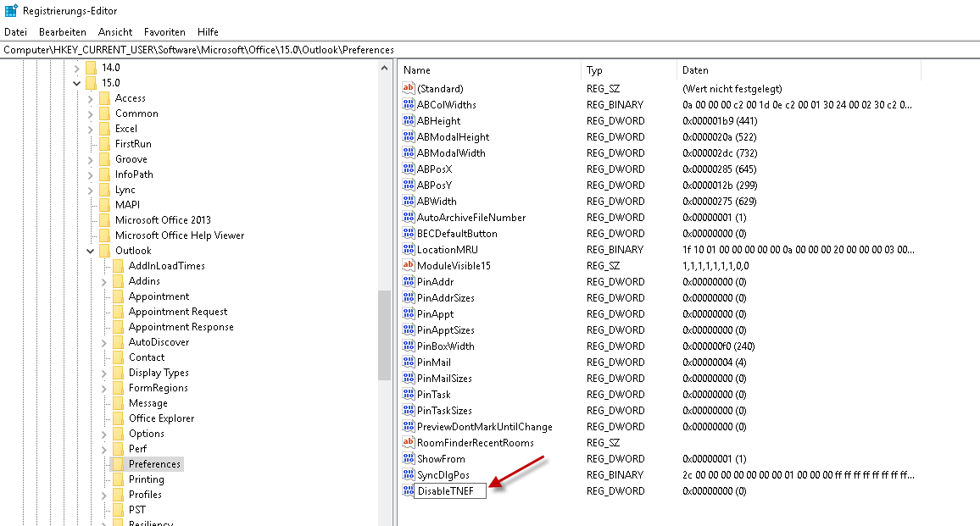Viewport: 980px width, 526px height.
Task: Select the Office Explorer key
Action: point(161,418)
